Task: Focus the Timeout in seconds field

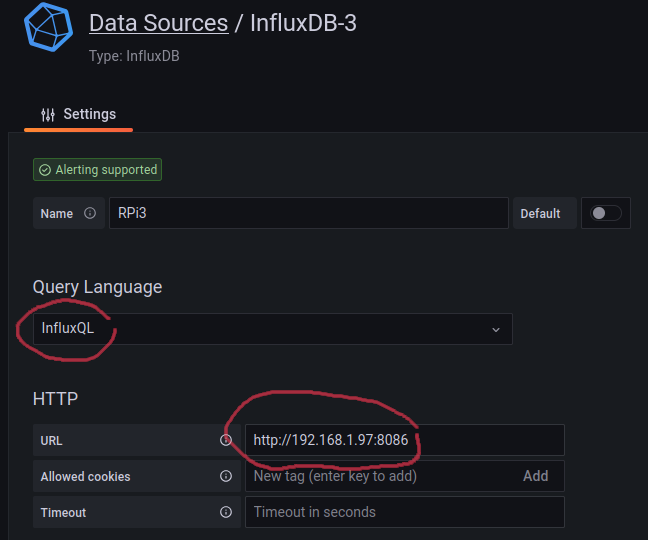Action: pyautogui.click(x=405, y=512)
